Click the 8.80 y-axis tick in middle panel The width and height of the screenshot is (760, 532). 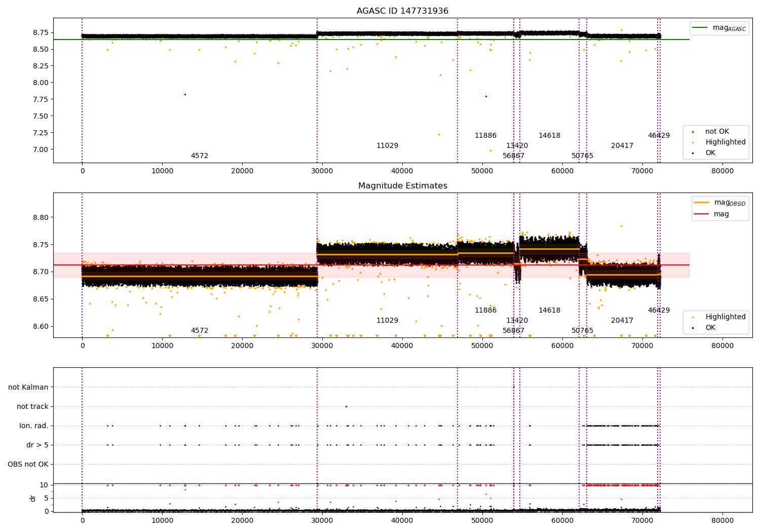point(41,217)
